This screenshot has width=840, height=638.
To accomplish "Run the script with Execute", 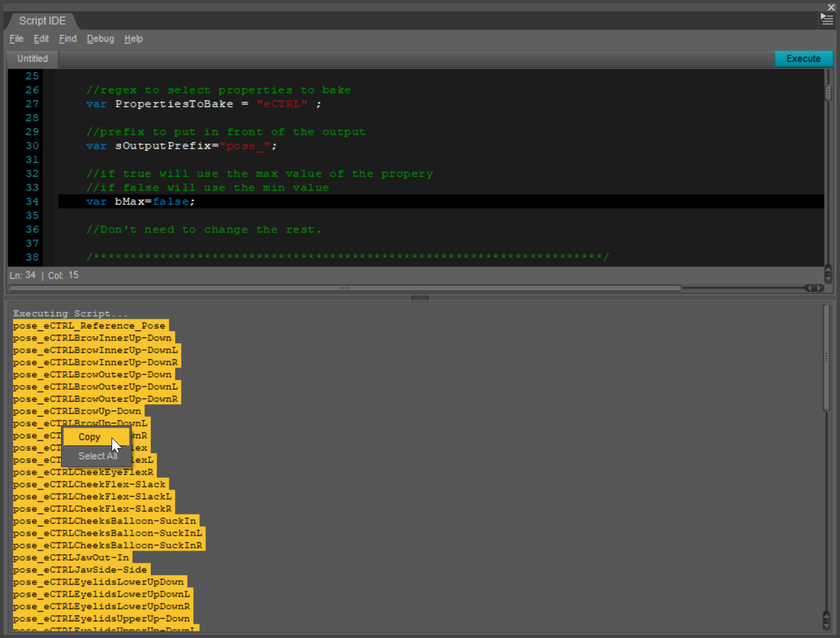I will (x=803, y=59).
